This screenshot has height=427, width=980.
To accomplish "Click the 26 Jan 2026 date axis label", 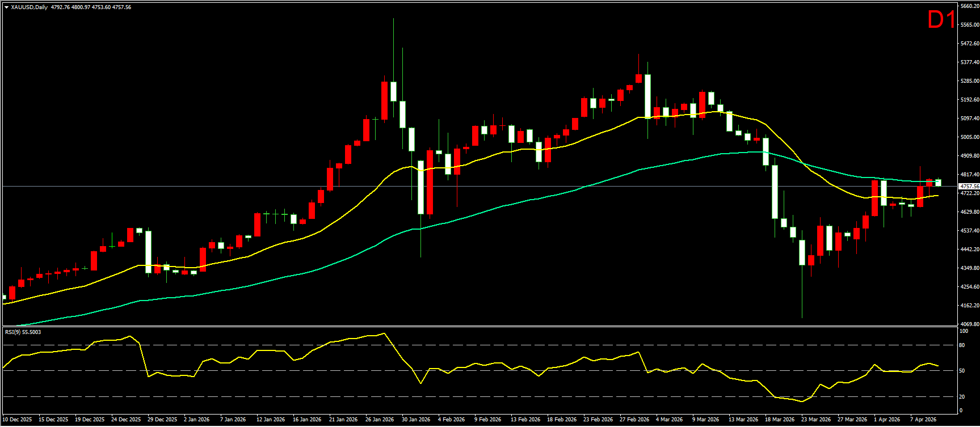I will [380, 420].
